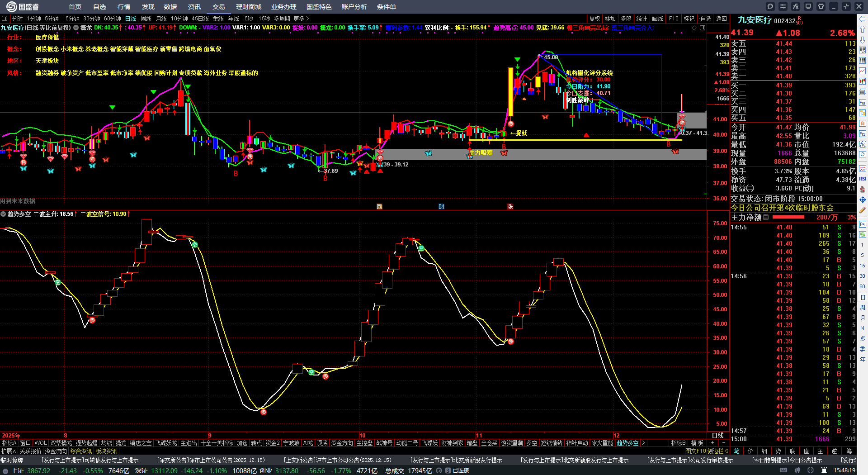Toggle the diamond marker at chart top right

coord(694,28)
